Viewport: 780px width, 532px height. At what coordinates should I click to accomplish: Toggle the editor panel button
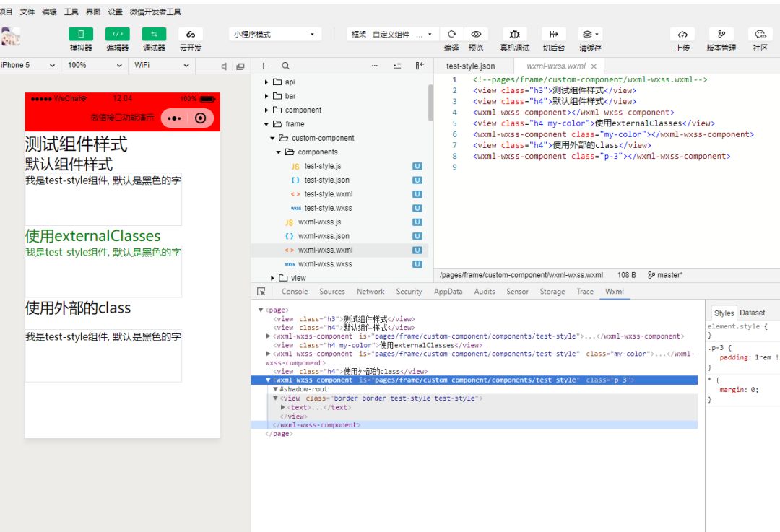(118, 35)
